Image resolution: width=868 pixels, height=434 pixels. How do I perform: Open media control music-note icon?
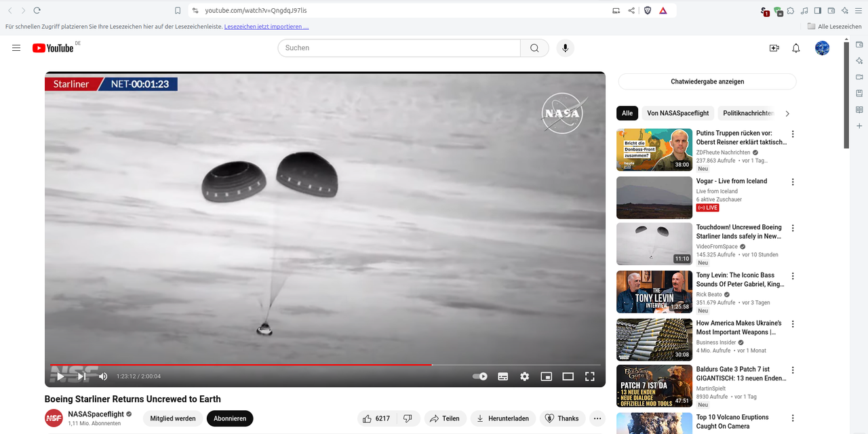click(x=804, y=10)
